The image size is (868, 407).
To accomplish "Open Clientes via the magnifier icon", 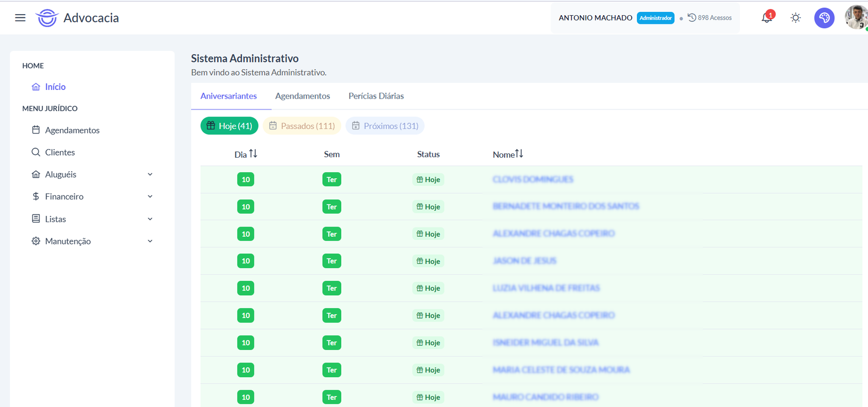I will click(36, 152).
